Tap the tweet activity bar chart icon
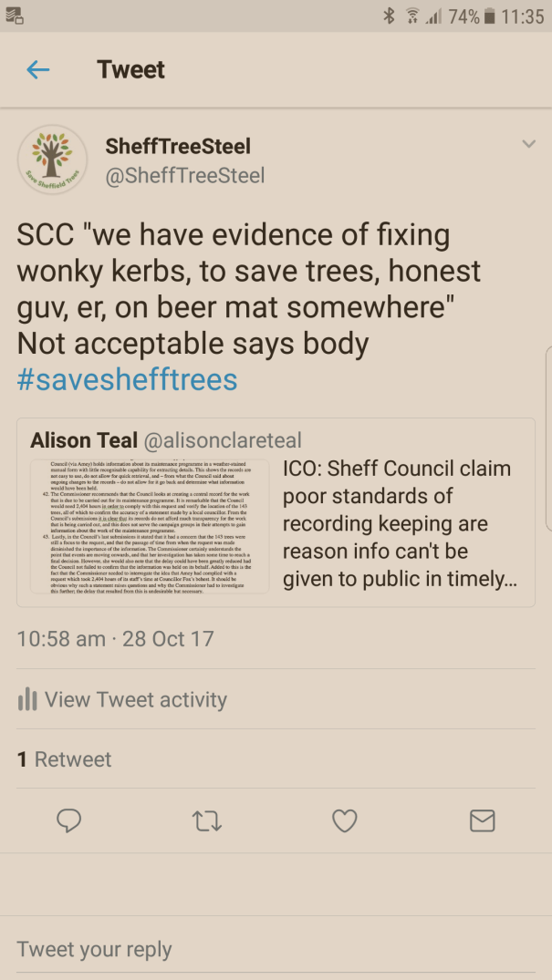Viewport: 552px width, 980px height. (x=27, y=700)
